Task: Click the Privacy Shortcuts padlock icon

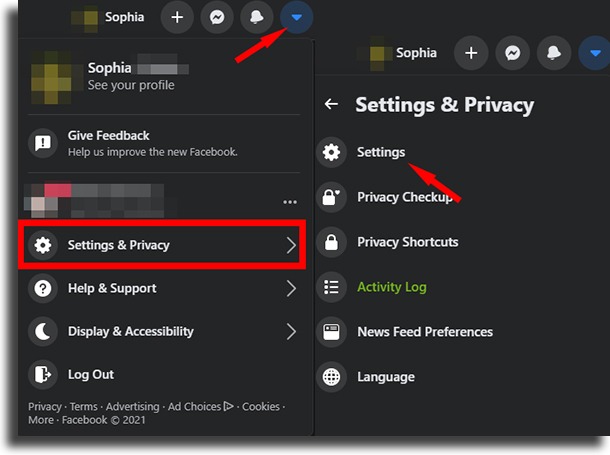Action: click(x=331, y=242)
